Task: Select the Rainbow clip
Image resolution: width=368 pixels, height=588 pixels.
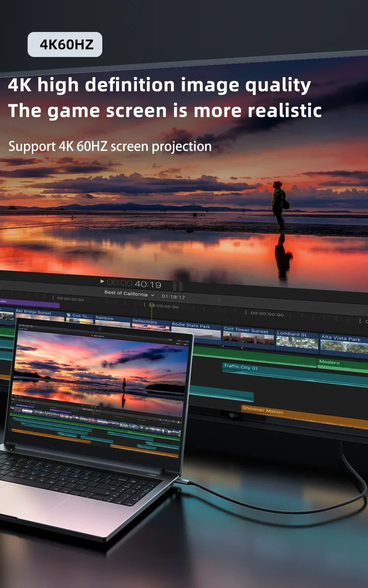Action: (113, 321)
